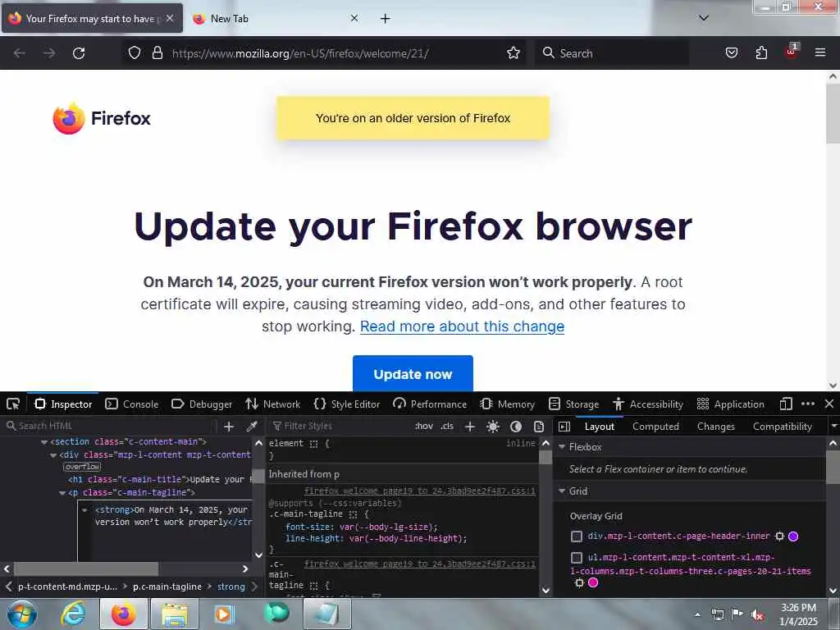This screenshot has height=630, width=840.
Task: Toggle the .cls classes panel
Action: (x=447, y=427)
